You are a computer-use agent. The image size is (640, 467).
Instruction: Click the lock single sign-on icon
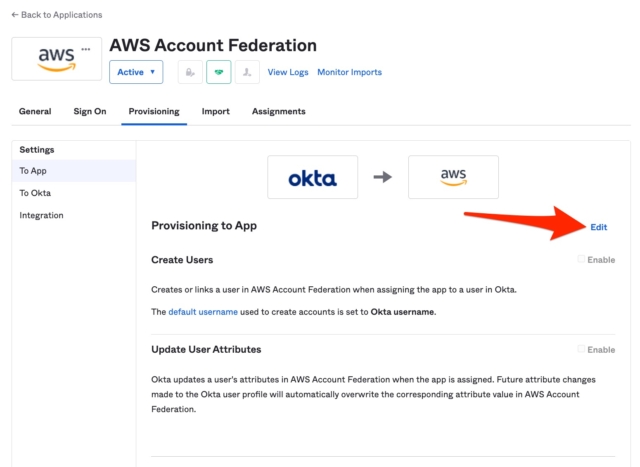tap(190, 72)
